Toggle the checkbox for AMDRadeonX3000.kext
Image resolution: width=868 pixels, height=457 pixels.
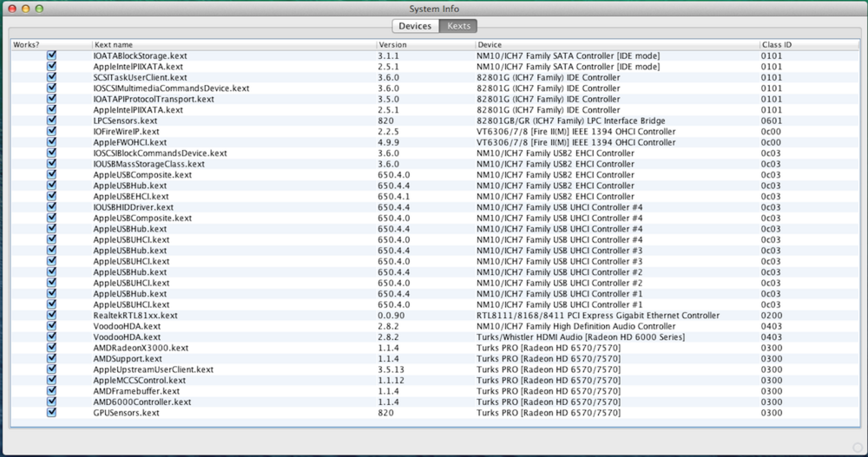52,348
